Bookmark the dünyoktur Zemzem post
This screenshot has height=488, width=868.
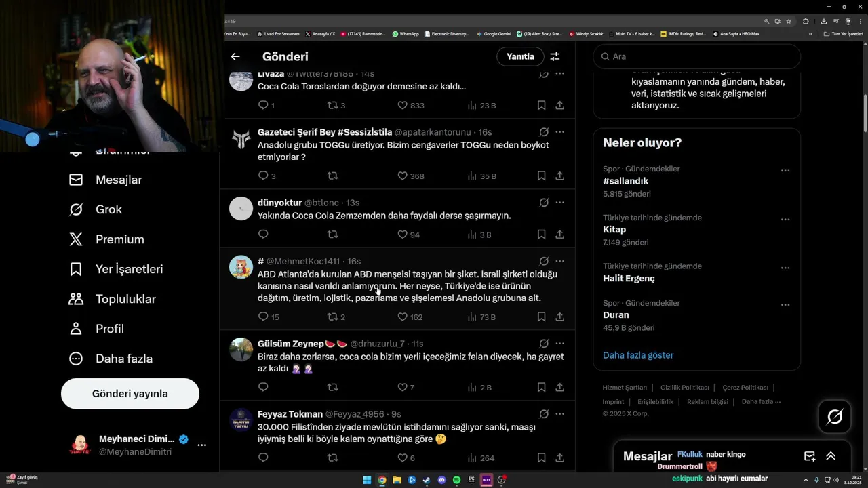click(x=541, y=235)
